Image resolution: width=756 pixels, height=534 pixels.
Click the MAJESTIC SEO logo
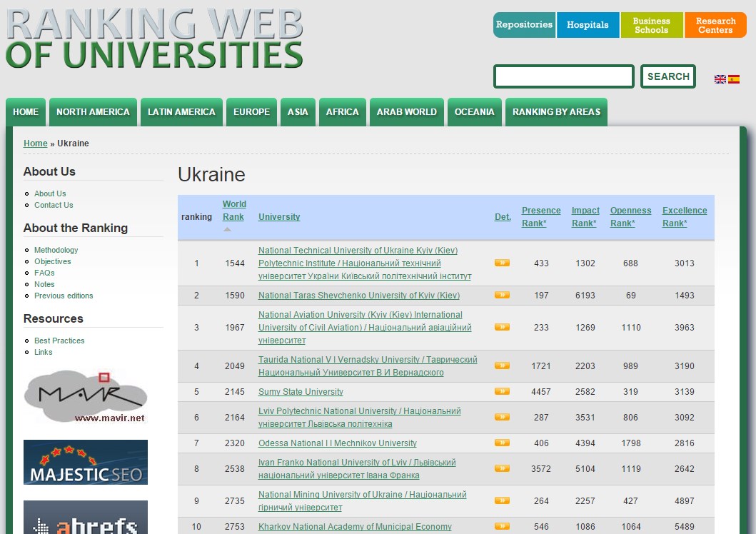tap(86, 462)
